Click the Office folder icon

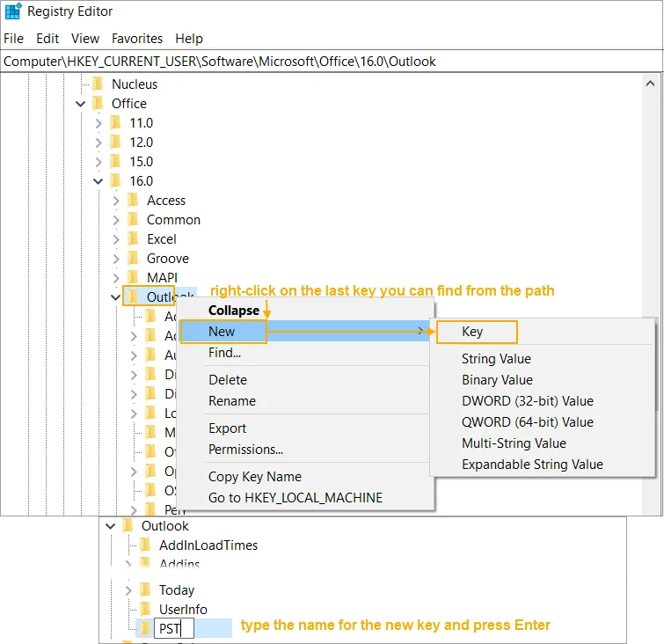[x=98, y=103]
